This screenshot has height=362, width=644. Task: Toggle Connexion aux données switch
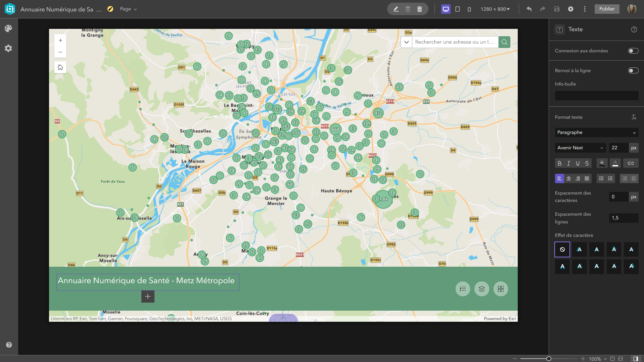[633, 51]
